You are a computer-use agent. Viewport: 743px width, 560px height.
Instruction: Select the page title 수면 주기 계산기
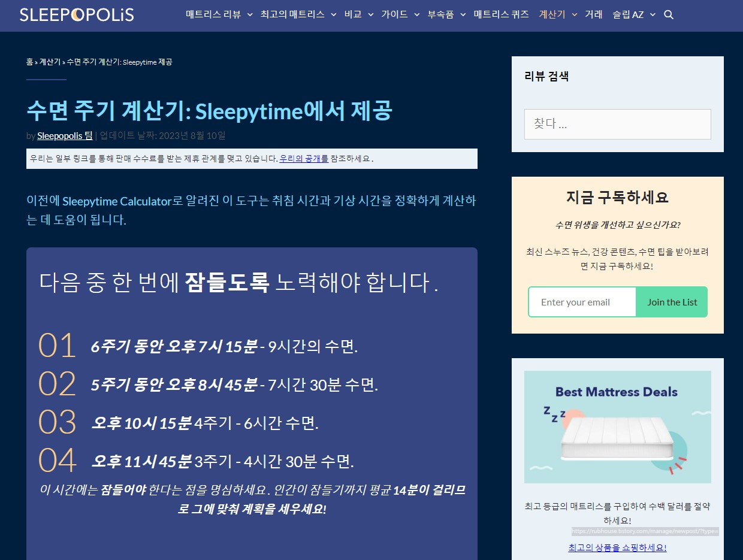[209, 111]
